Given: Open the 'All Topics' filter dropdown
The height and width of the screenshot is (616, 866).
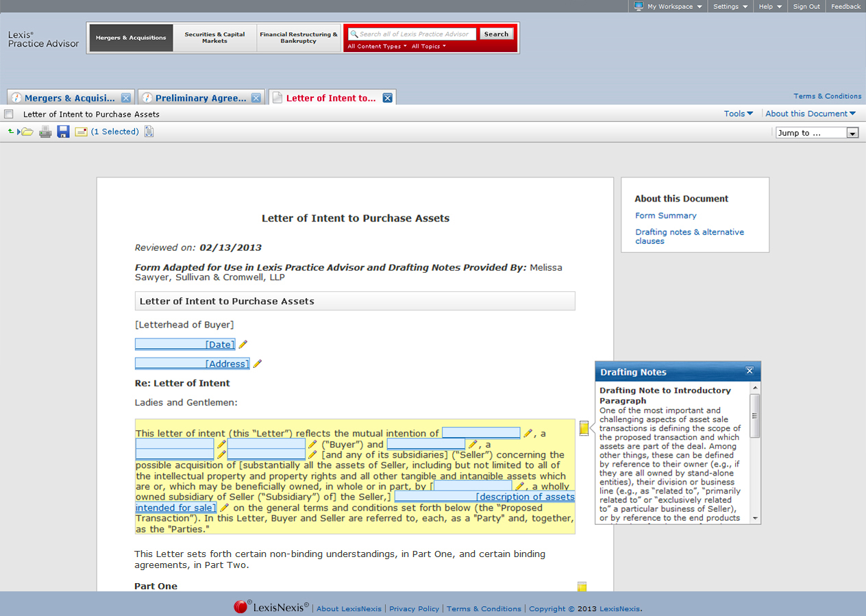Looking at the screenshot, I should point(429,47).
